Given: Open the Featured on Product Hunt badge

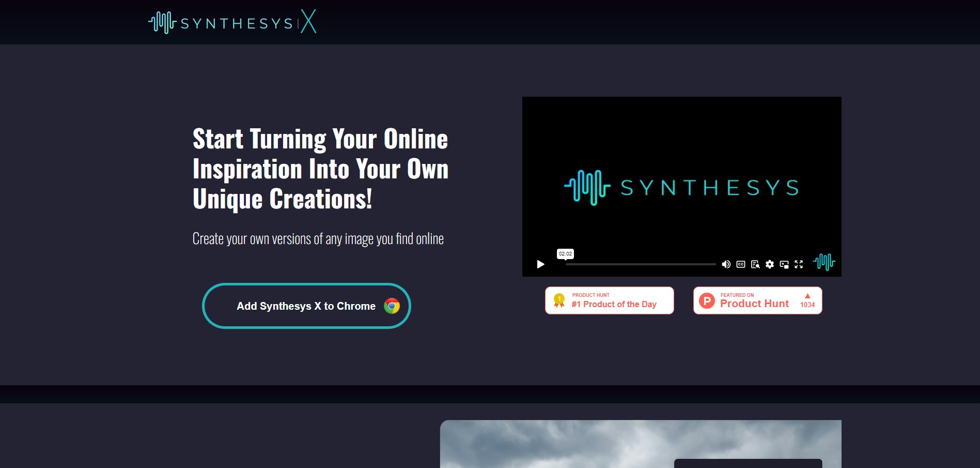Looking at the screenshot, I should pos(757,300).
